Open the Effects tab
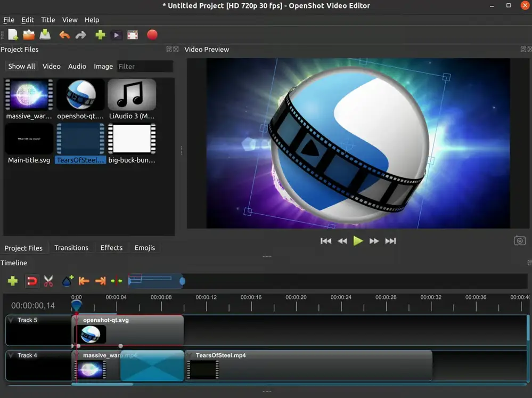 click(x=111, y=247)
